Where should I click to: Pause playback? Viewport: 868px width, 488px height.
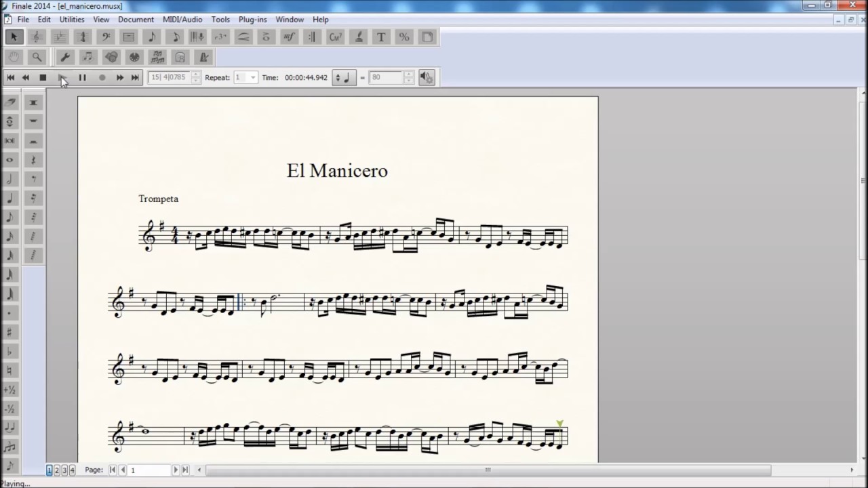pos(82,77)
